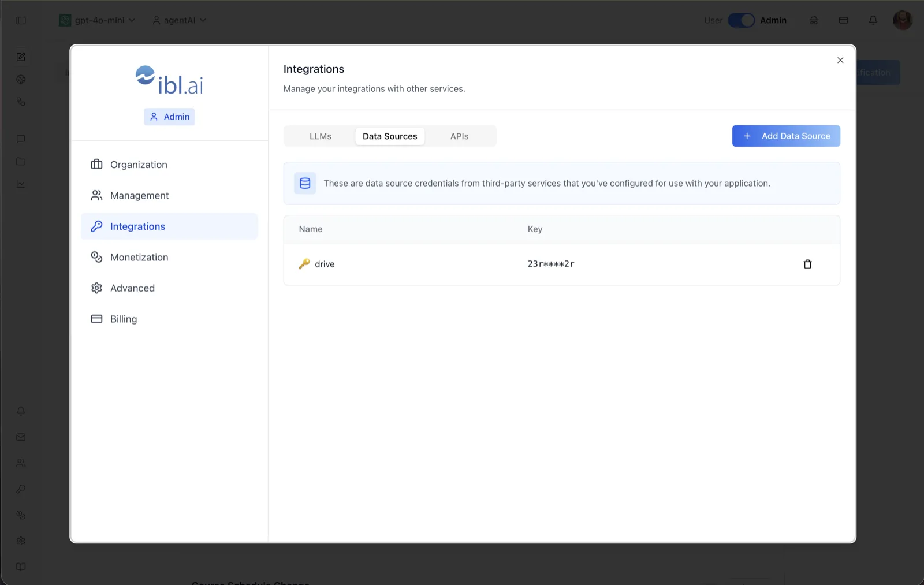Open notifications bell in top bar
Screen dimensions: 924x585
click(x=873, y=20)
